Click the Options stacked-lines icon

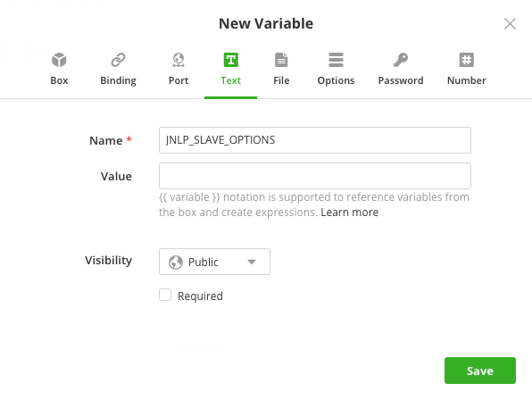tap(336, 60)
